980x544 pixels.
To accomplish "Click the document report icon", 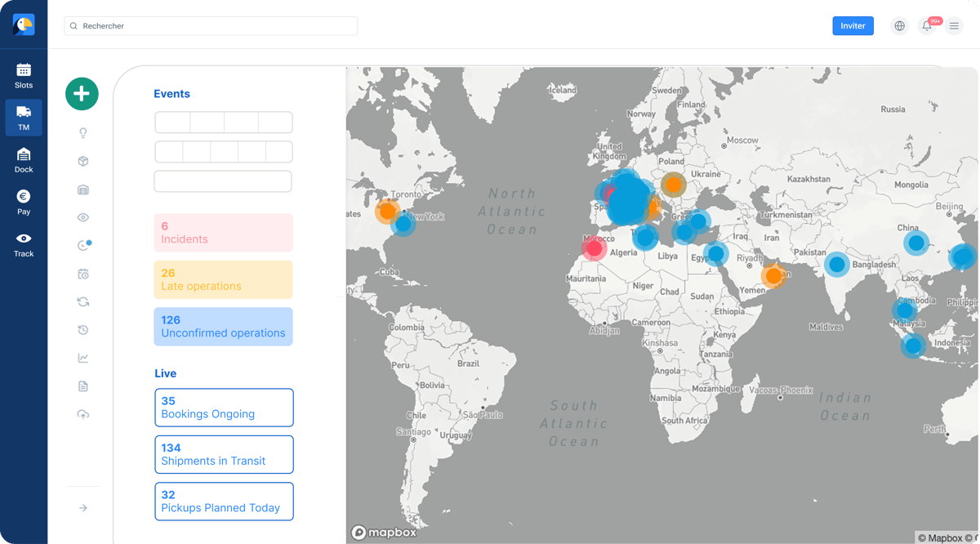I will [82, 386].
